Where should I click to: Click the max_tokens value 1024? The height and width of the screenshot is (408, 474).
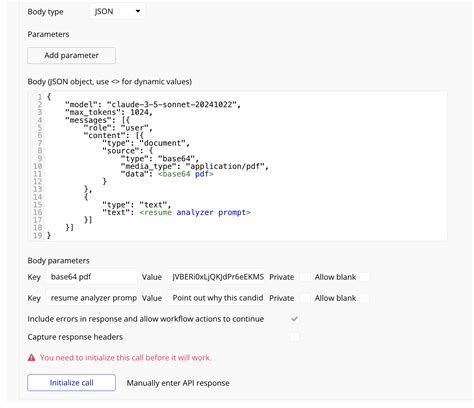coord(139,112)
